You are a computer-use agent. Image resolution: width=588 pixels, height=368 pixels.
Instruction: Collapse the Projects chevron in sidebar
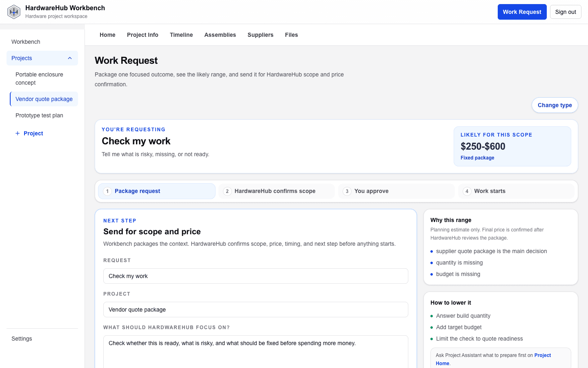point(70,58)
